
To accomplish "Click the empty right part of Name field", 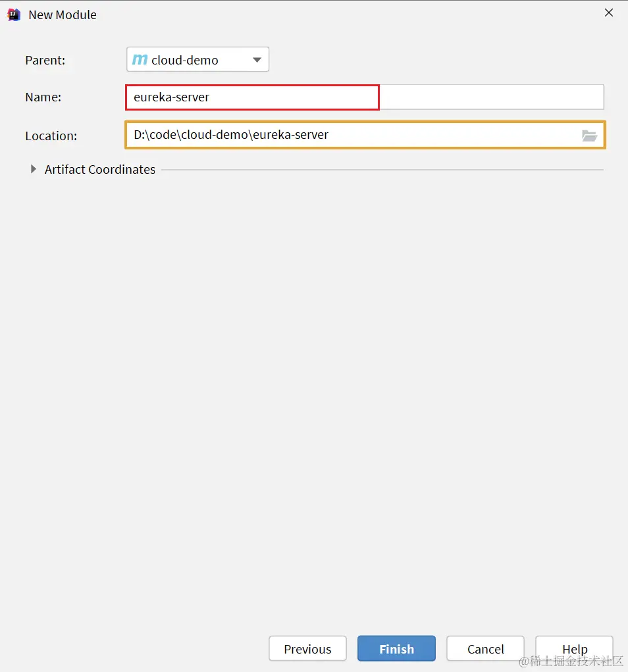I will [491, 97].
